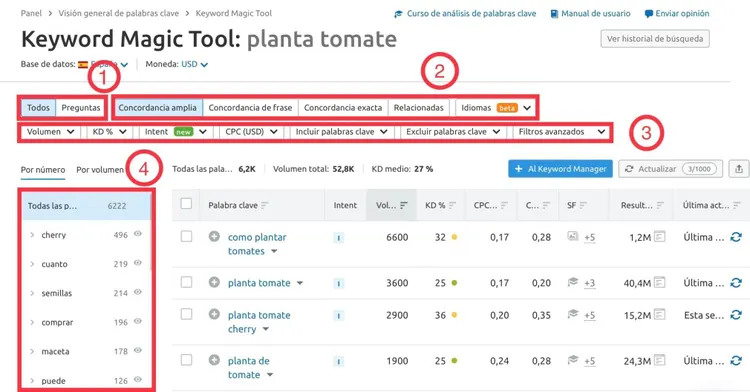Screen dimensions: 750x392
Task: Click the add icon beside como plantar tomates
Action: point(214,236)
